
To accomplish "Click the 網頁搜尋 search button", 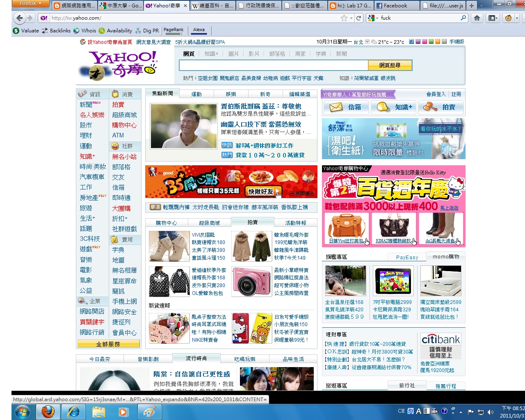I will pyautogui.click(x=390, y=65).
